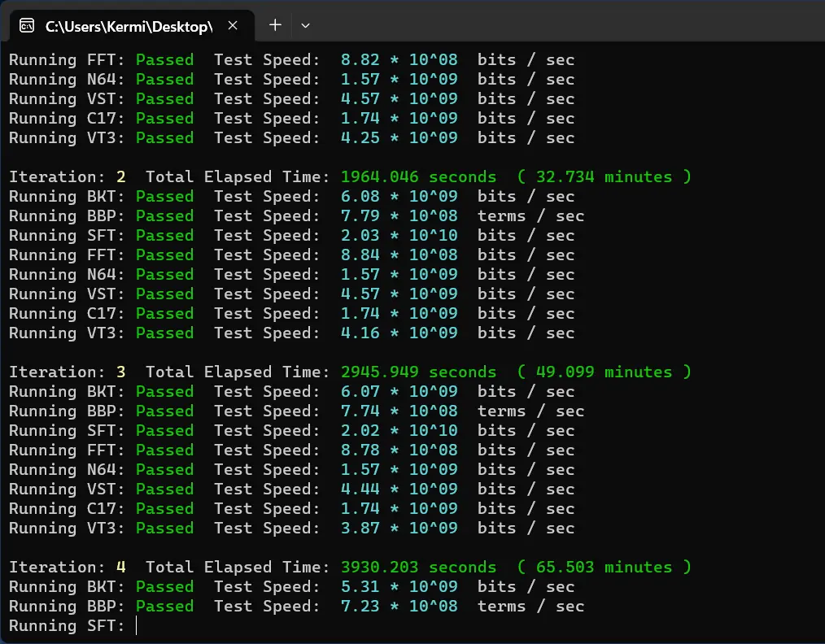Image resolution: width=825 pixels, height=644 pixels.
Task: Click the "3.87 * 10^09" speed value
Action: 399,528
